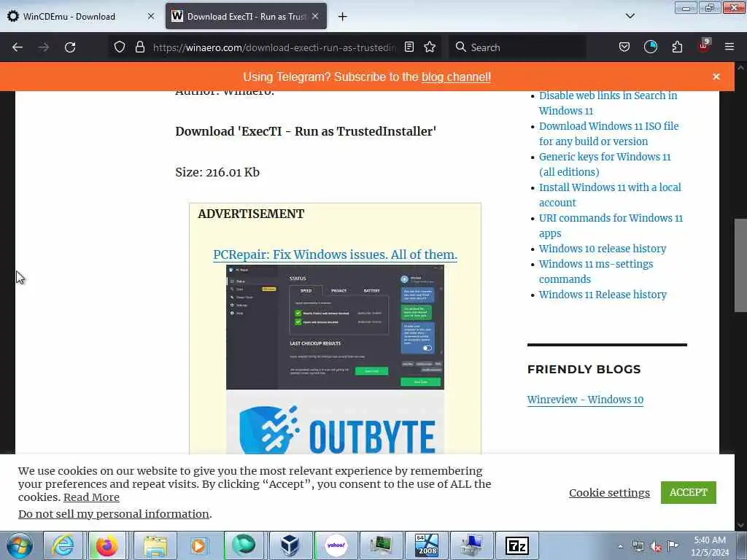The image size is (747, 560).
Task: Open a new browser tab
Action: point(342,17)
